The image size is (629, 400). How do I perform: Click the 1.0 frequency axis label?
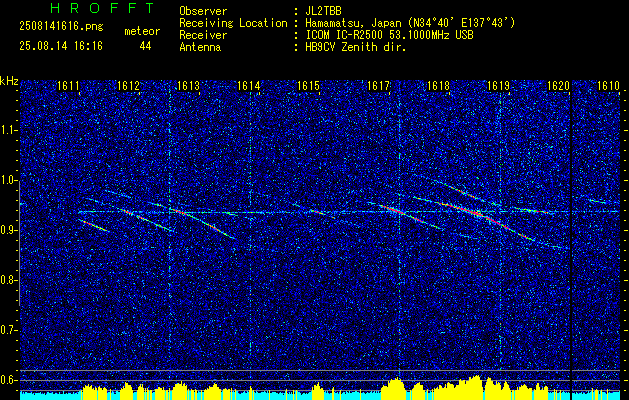[9, 180]
